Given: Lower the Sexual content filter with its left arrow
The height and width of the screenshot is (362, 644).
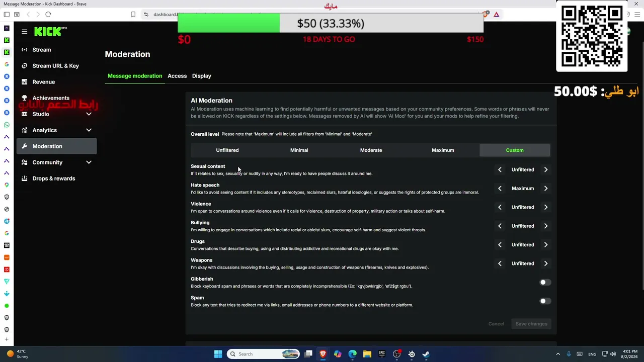Looking at the screenshot, I should [x=500, y=169].
